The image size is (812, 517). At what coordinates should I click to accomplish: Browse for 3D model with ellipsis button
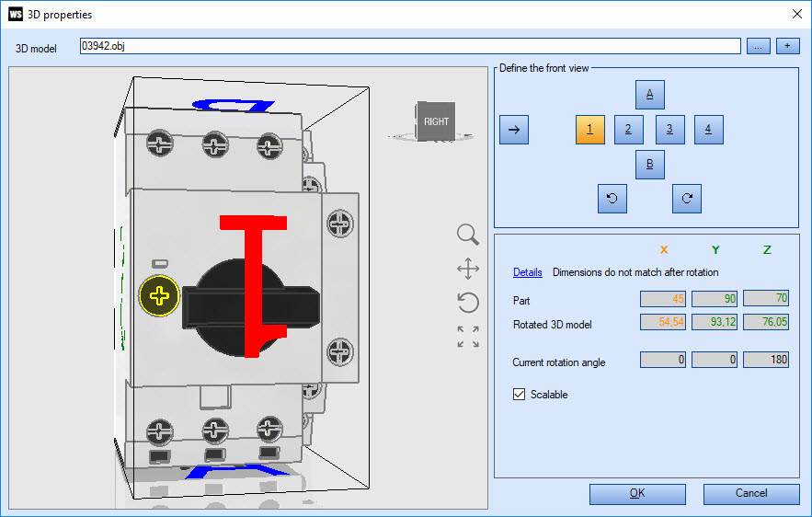pos(758,46)
